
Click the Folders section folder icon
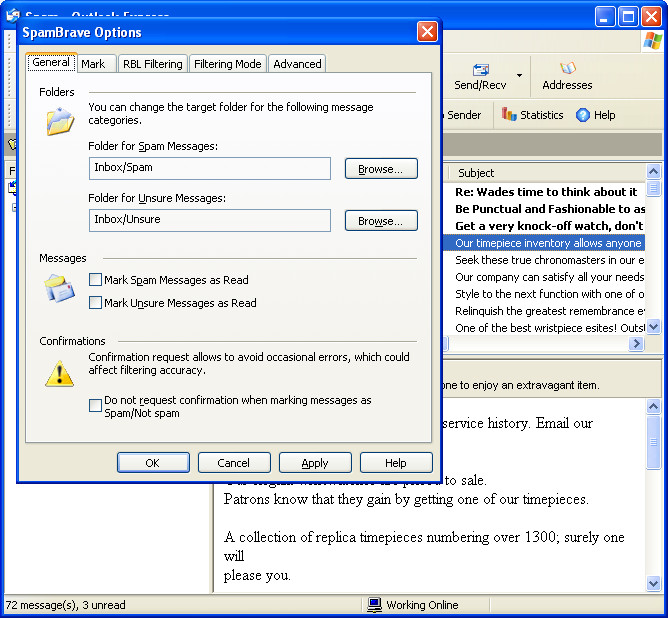[60, 121]
